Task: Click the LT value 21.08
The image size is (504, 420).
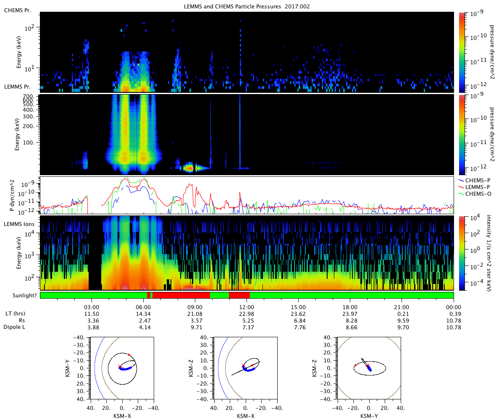Action: (195, 314)
